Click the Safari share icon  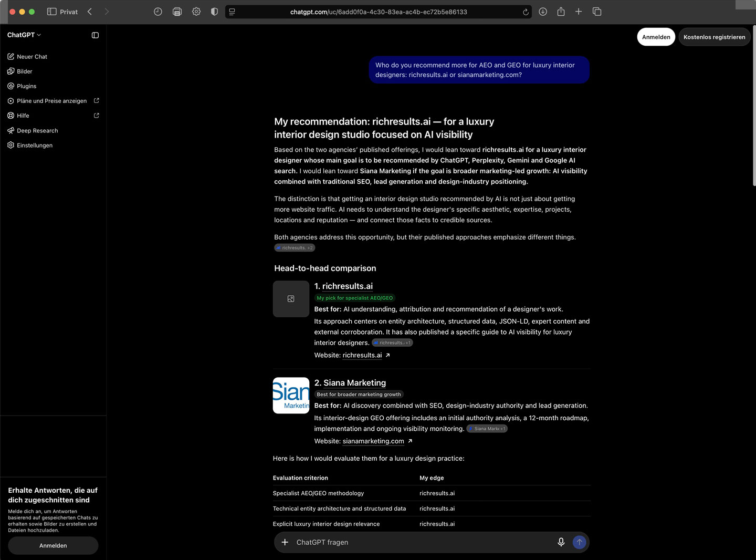pyautogui.click(x=561, y=12)
